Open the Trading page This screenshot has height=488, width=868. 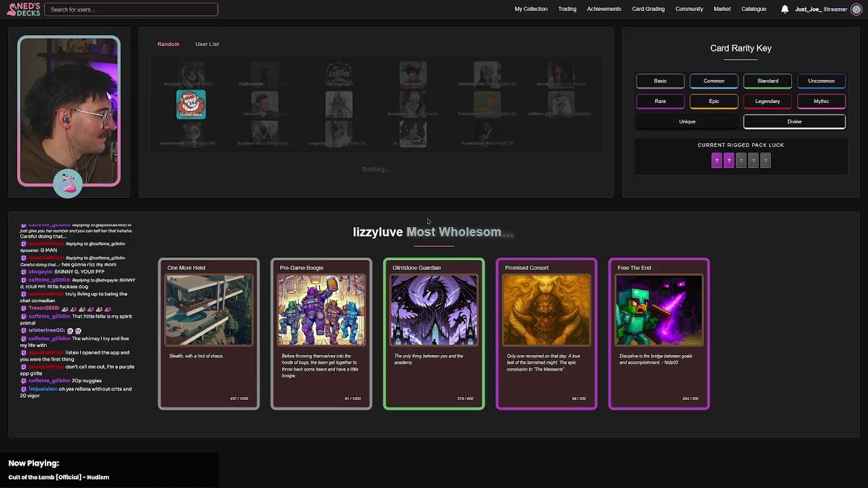coord(567,9)
